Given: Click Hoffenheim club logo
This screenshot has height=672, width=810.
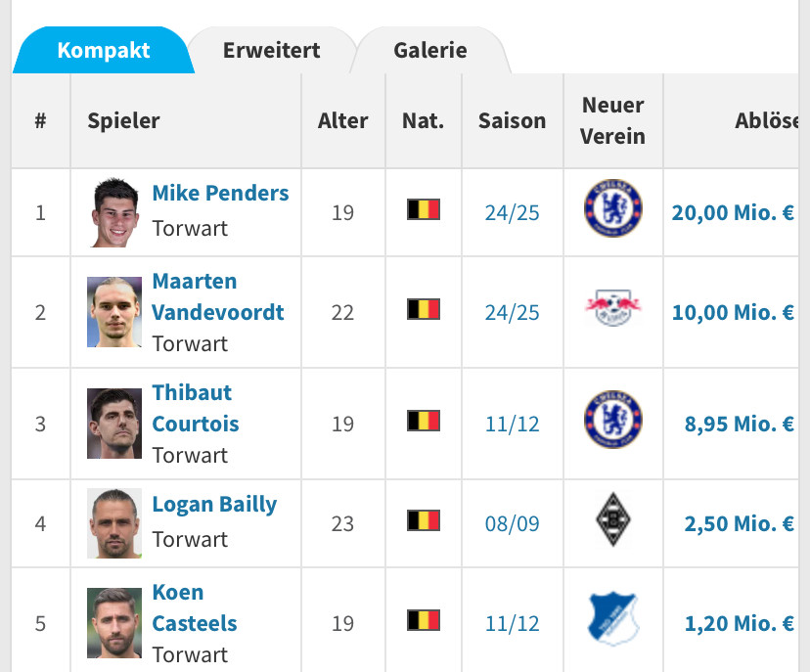Looking at the screenshot, I should 612,619.
